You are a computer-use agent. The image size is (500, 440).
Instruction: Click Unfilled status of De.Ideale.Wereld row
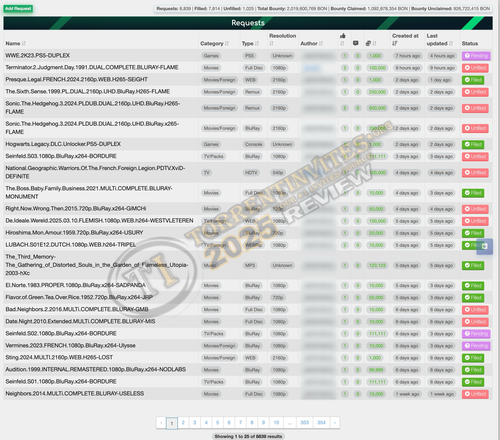pyautogui.click(x=475, y=221)
